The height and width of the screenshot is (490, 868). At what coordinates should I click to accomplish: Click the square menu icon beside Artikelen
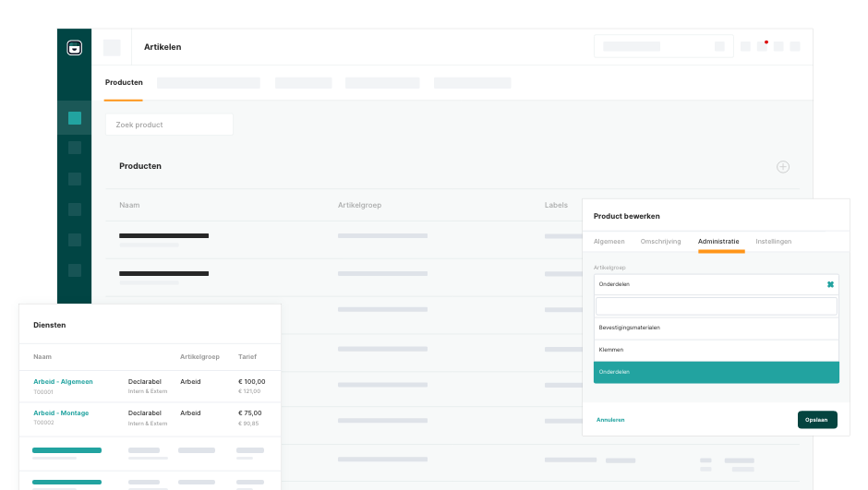tap(112, 47)
